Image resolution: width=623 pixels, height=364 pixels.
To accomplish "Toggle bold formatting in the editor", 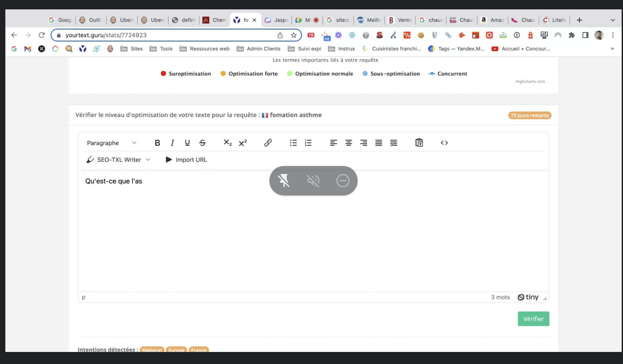I will tap(157, 143).
